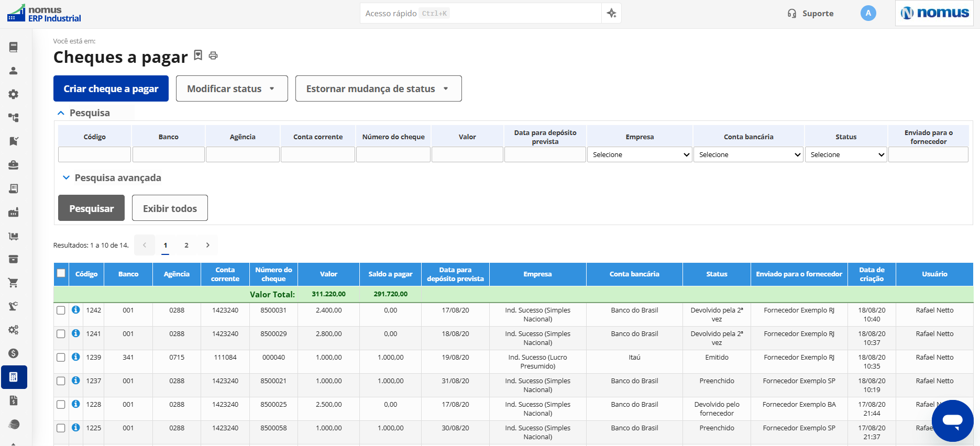Click the bookmark icon next to Cheques a pagar

pyautogui.click(x=198, y=55)
